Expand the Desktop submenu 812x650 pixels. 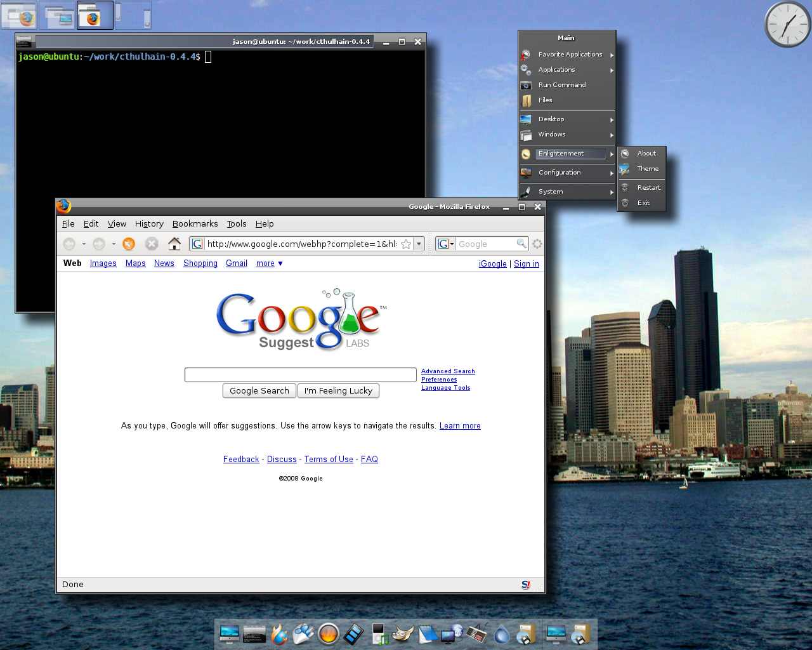(567, 119)
